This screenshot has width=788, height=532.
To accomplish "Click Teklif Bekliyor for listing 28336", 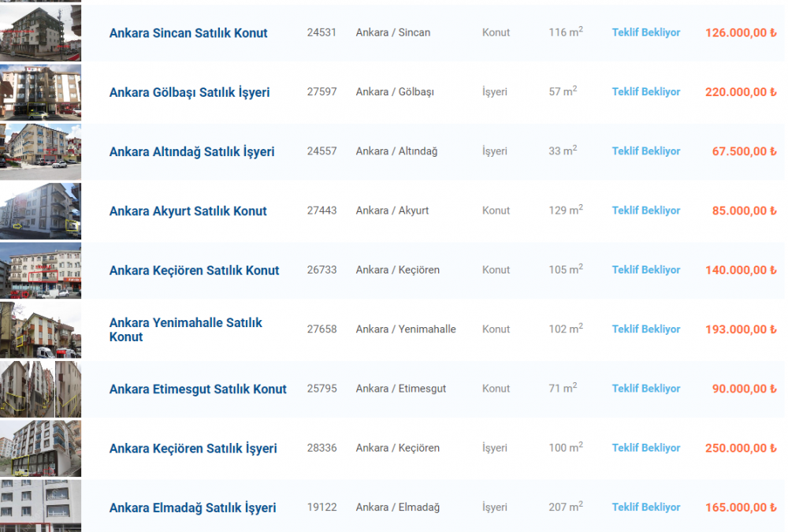I will coord(646,448).
